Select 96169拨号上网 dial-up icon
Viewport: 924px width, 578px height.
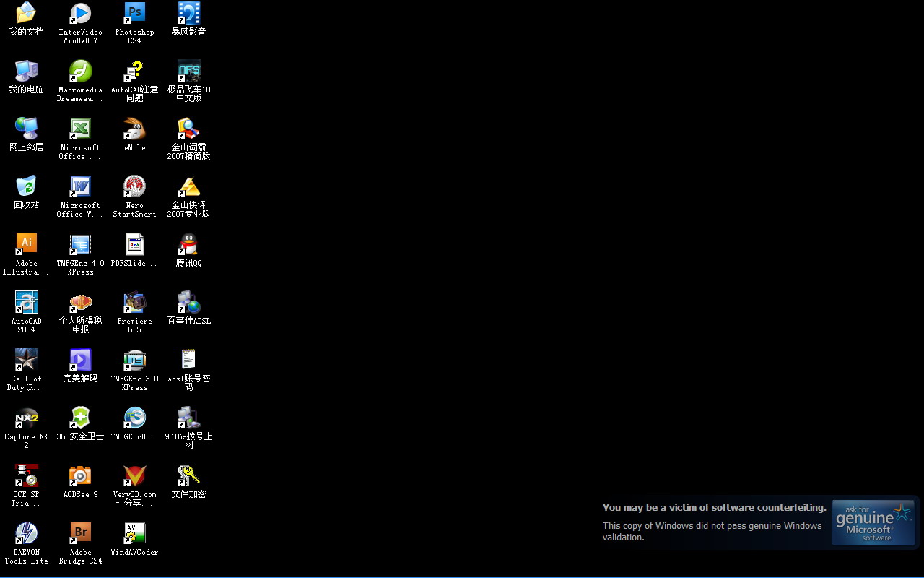pos(188,418)
